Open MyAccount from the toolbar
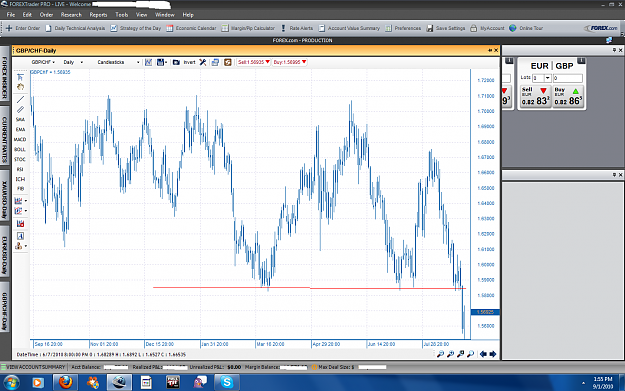625x391 pixels. [487, 28]
